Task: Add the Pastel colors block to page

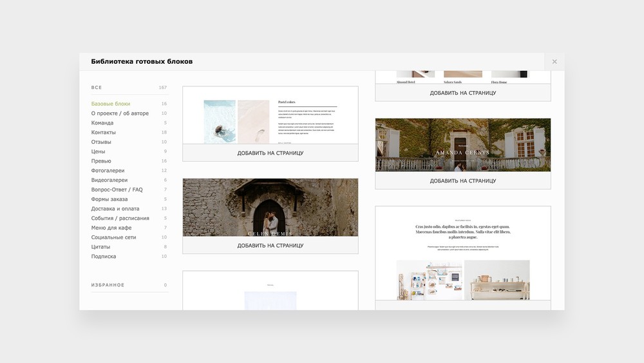Action: [x=270, y=153]
